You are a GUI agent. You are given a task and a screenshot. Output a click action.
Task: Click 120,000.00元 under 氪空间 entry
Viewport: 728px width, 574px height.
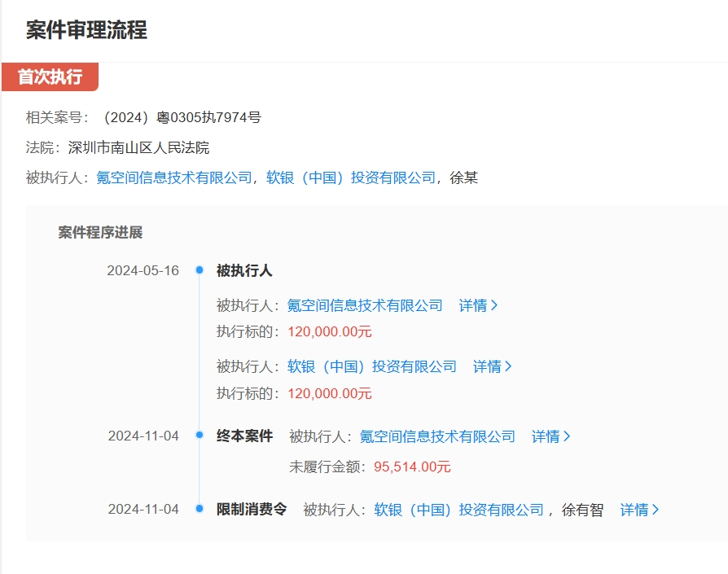[330, 331]
